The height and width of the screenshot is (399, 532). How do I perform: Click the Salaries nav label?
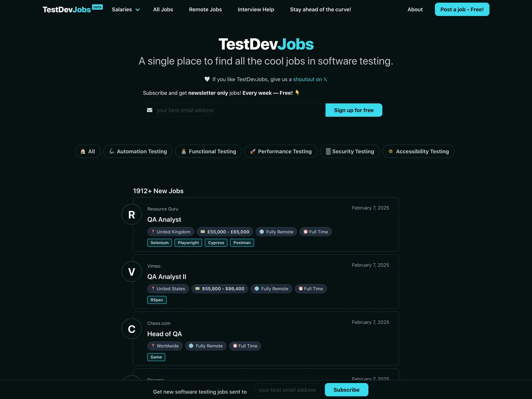(122, 9)
